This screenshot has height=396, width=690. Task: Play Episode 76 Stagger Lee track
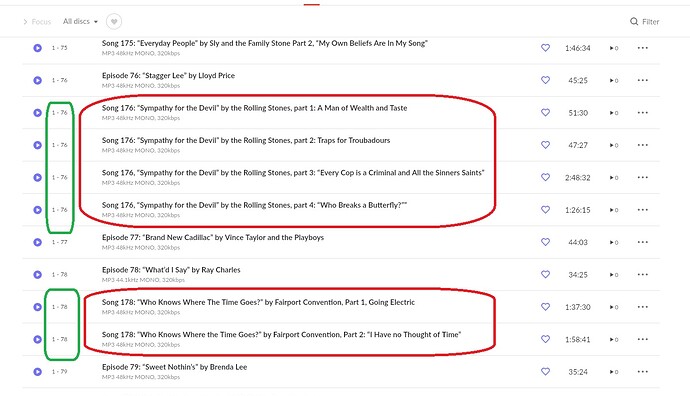(38, 80)
